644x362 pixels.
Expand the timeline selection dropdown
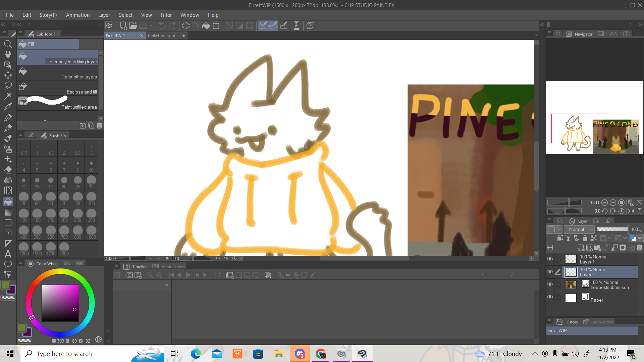tap(166, 285)
